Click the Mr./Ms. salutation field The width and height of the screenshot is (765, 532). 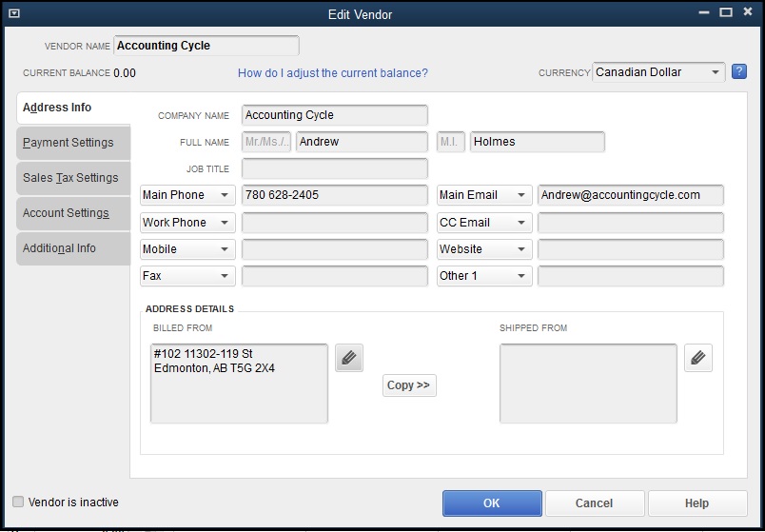click(266, 142)
